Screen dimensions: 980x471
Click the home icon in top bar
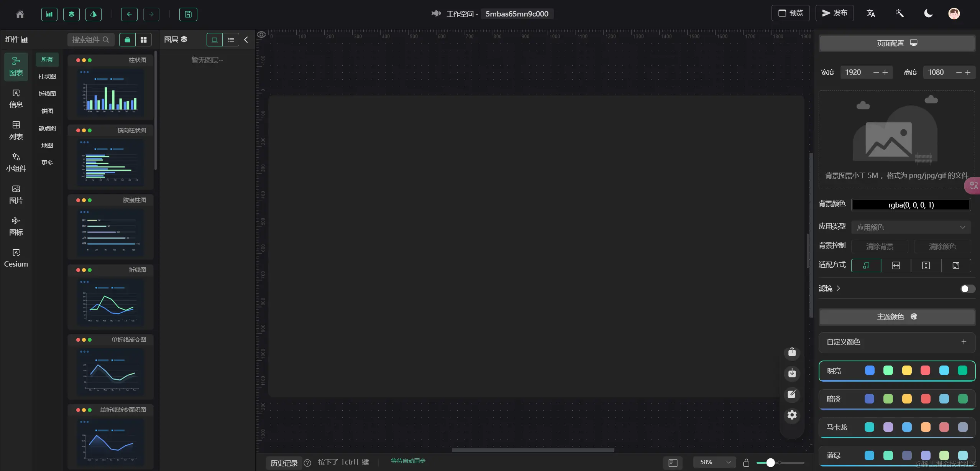click(20, 14)
